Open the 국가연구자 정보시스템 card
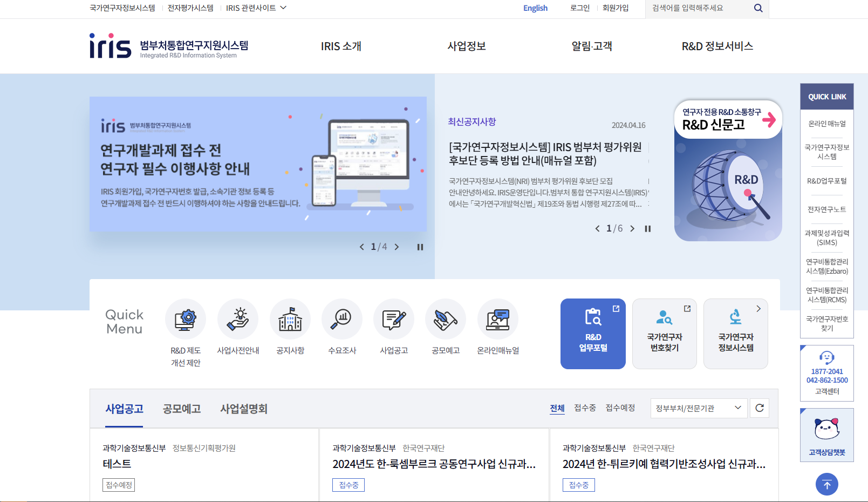 point(736,334)
